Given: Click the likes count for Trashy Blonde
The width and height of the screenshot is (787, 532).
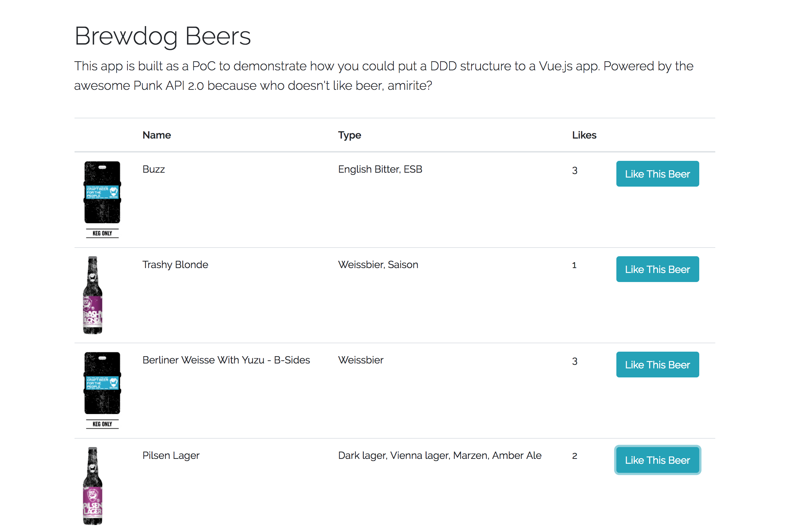Looking at the screenshot, I should 574,265.
